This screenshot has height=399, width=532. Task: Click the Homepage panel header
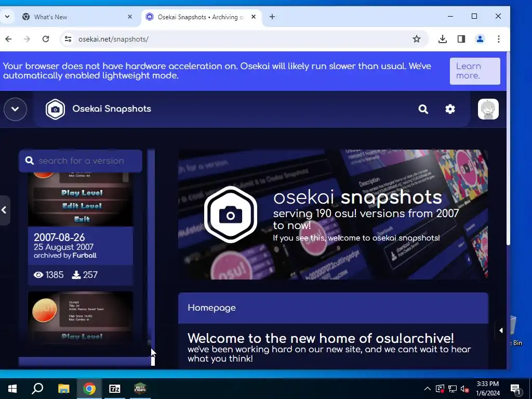[333, 308]
